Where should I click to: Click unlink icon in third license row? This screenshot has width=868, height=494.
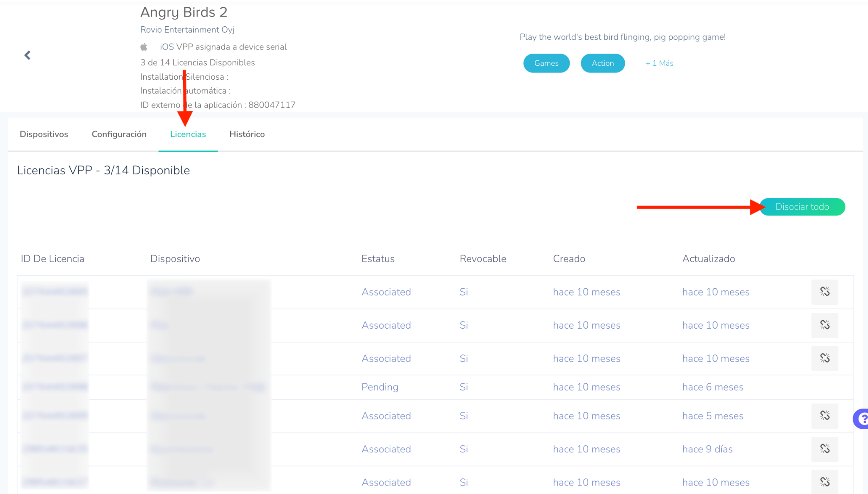point(824,358)
